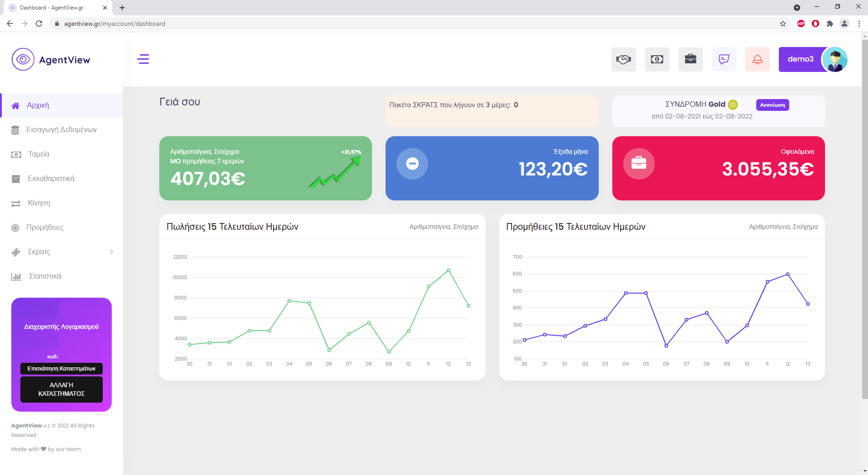This screenshot has width=868, height=475.
Task: Click the browser address bar
Action: pos(407,24)
